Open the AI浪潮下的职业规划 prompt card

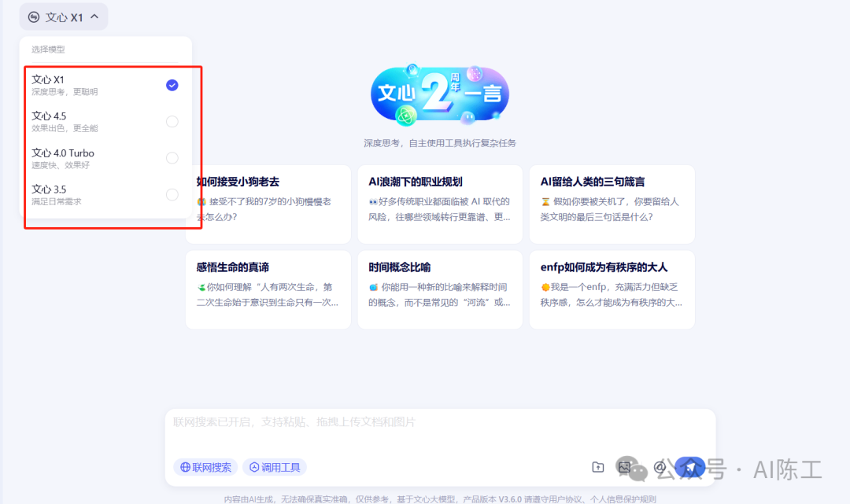(x=440, y=204)
